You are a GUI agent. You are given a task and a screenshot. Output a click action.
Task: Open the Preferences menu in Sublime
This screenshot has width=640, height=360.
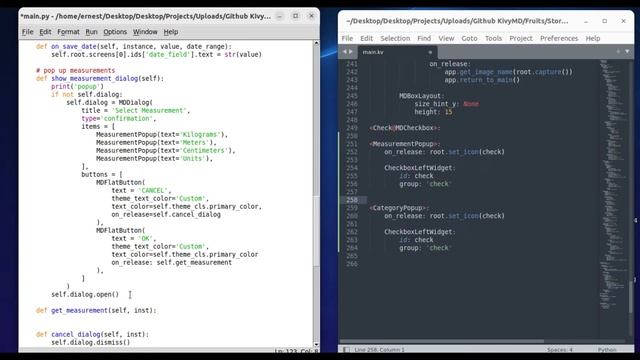[x=559, y=38]
